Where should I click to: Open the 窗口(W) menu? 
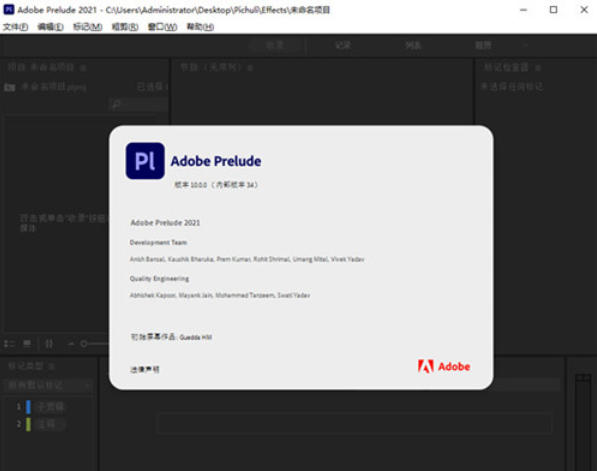(x=163, y=27)
